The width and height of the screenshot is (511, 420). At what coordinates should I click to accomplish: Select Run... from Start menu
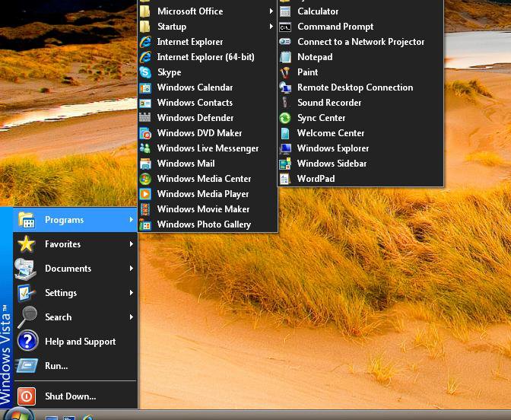(x=75, y=366)
